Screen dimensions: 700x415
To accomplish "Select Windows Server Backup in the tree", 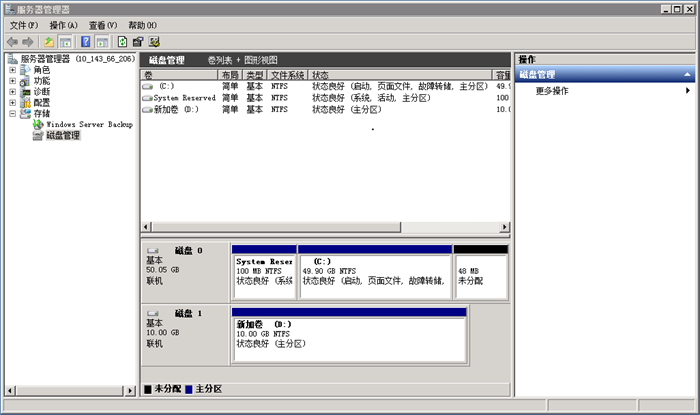I will 88,124.
